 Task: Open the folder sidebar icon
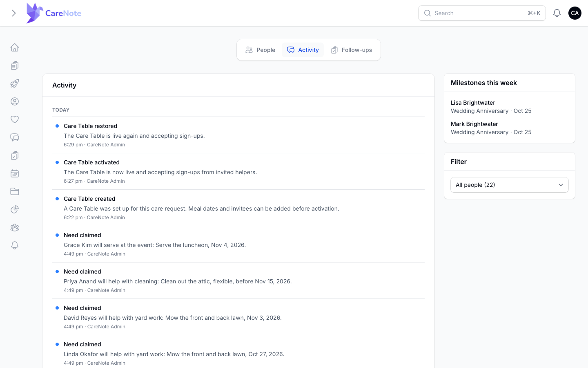pyautogui.click(x=15, y=191)
